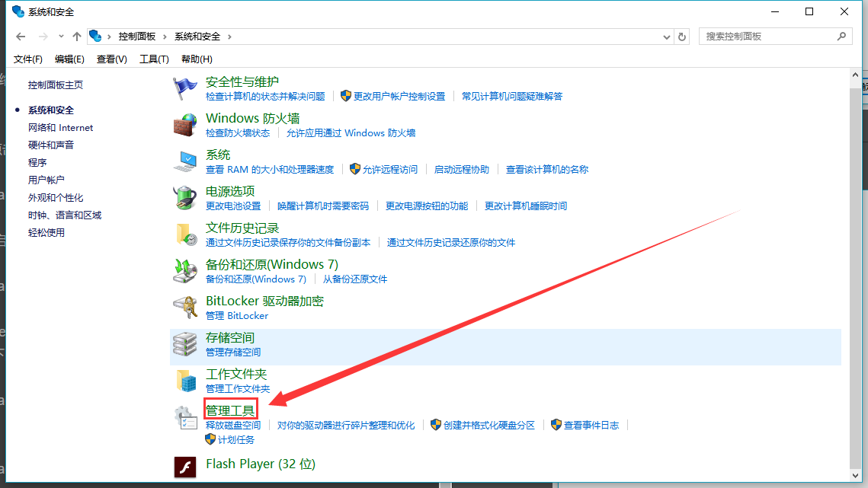Open 轻松使用 category

(46, 233)
